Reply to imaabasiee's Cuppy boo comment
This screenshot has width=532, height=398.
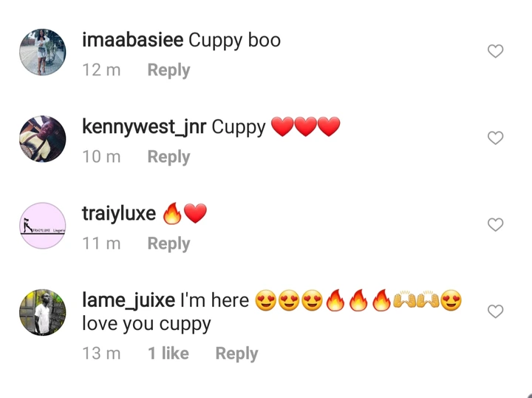(x=168, y=70)
